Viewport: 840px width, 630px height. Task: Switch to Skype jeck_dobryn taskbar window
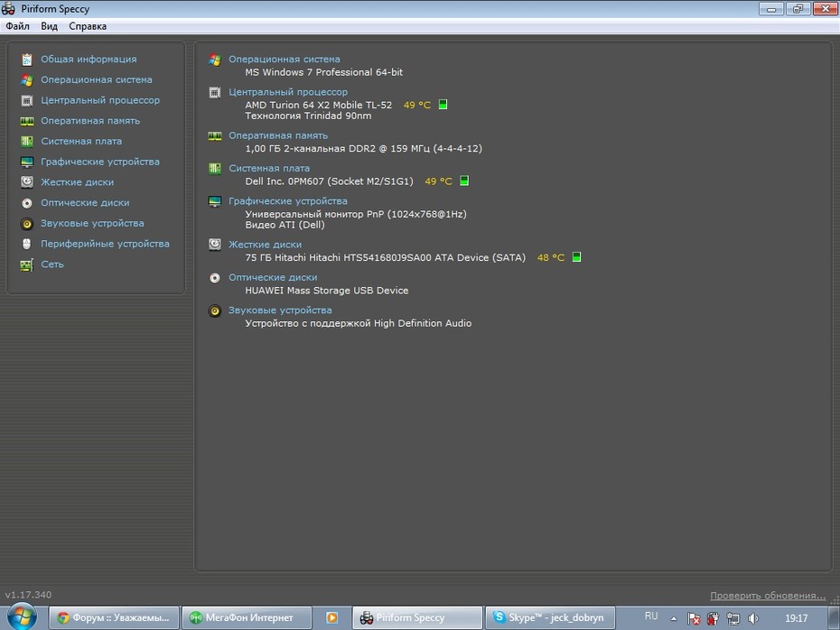550,617
